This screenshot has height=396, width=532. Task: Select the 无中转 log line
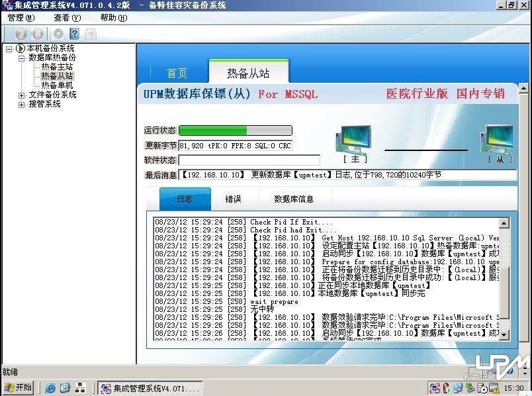pos(214,309)
